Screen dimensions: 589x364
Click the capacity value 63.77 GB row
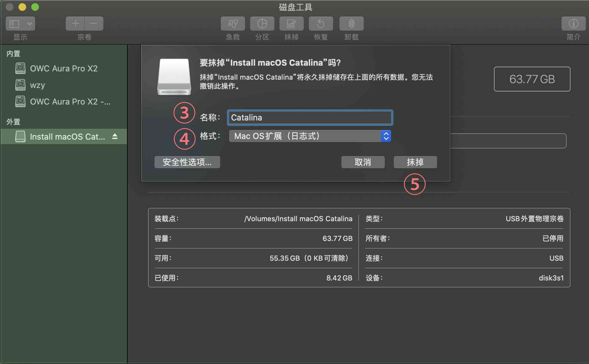tap(253, 238)
